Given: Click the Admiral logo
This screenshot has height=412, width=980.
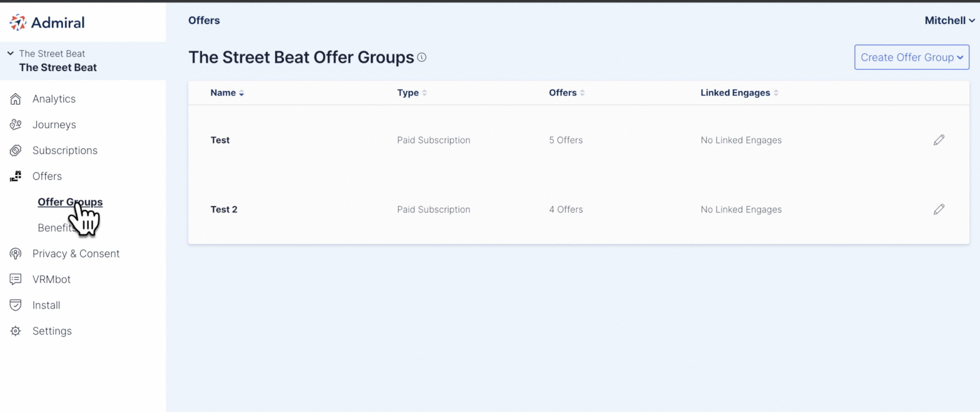Looking at the screenshot, I should click(47, 23).
